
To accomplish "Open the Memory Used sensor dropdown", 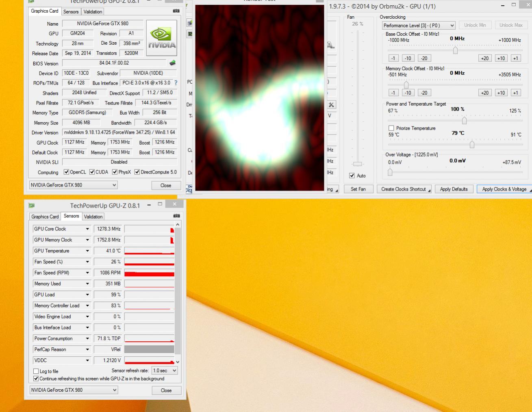I will click(x=87, y=284).
